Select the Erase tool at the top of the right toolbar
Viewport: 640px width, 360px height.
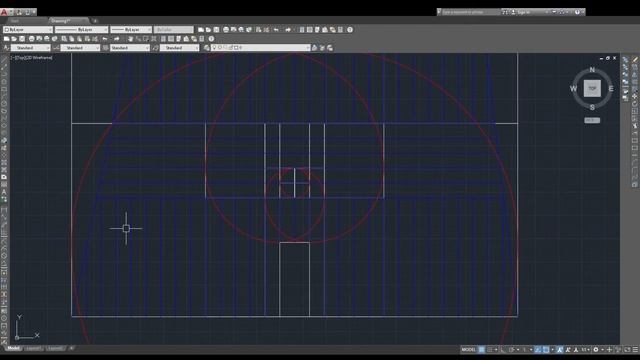(x=635, y=60)
